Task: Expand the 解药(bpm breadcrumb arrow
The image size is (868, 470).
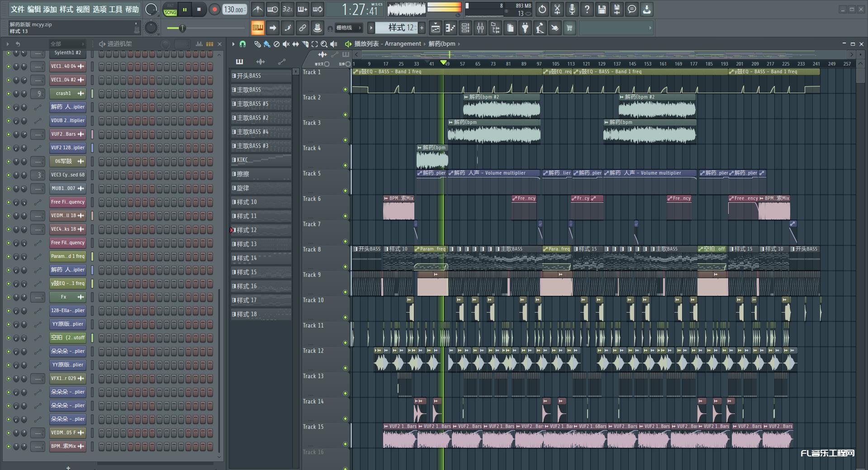Action: pos(459,44)
